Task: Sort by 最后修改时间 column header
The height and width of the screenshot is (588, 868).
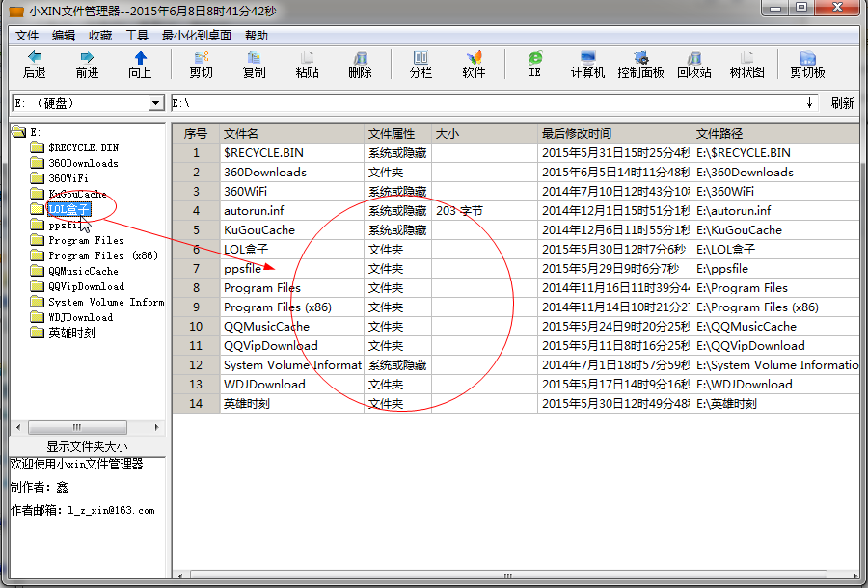Action: [x=615, y=133]
